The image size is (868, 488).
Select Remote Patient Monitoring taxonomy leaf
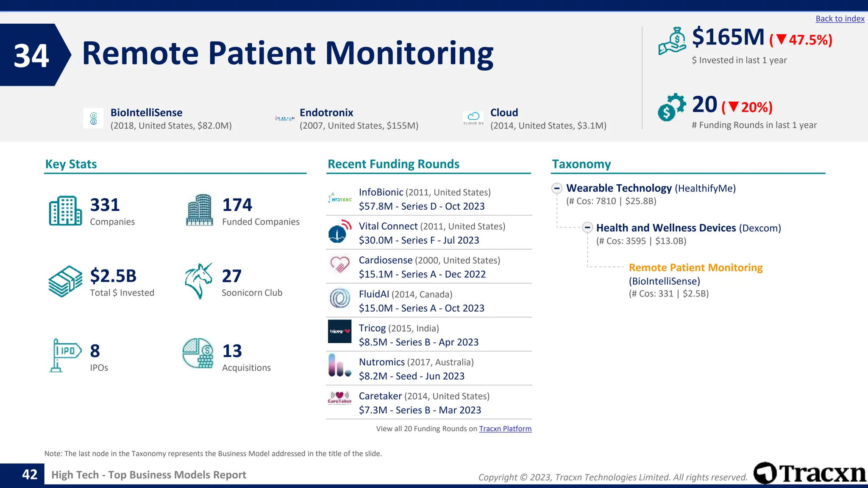coord(696,268)
